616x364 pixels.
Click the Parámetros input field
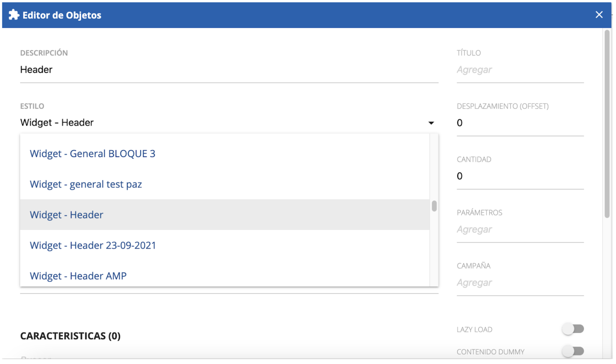tap(520, 229)
